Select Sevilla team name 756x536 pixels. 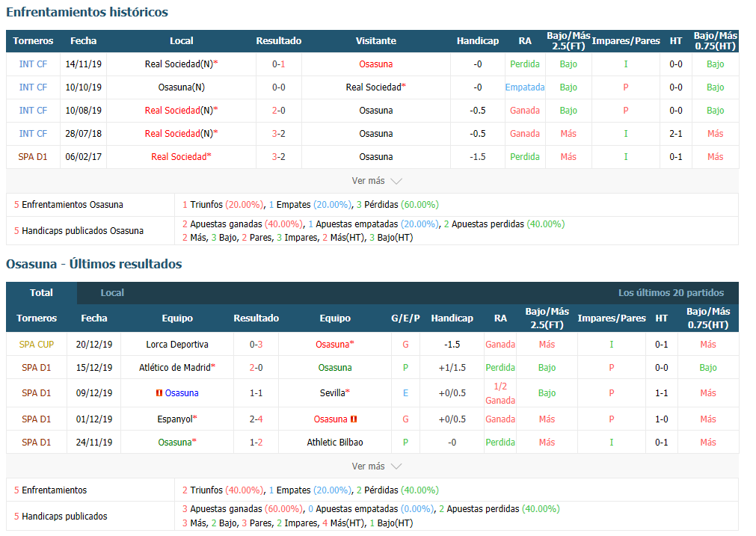[x=333, y=392]
